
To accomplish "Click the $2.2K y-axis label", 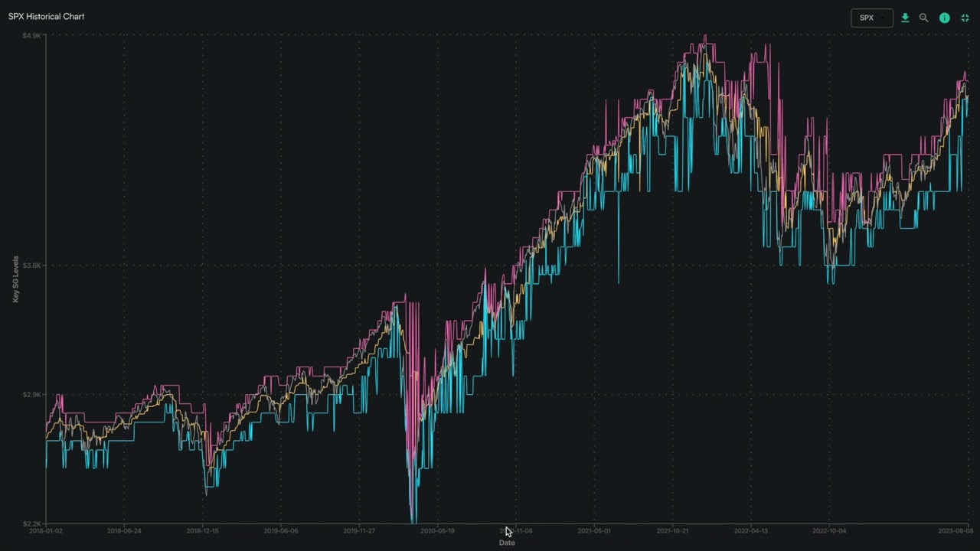I will [31, 523].
